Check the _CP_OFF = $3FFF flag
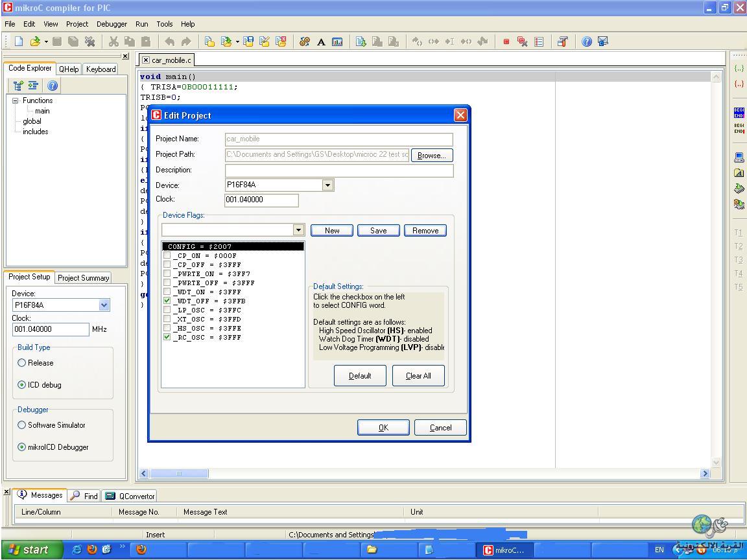Screen dimensions: 747x560 (167, 264)
